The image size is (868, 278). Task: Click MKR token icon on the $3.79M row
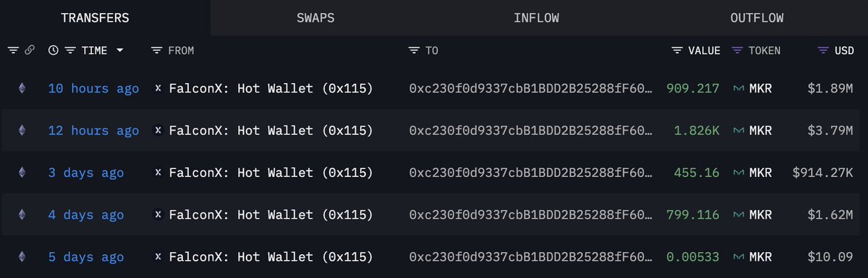[x=739, y=131]
